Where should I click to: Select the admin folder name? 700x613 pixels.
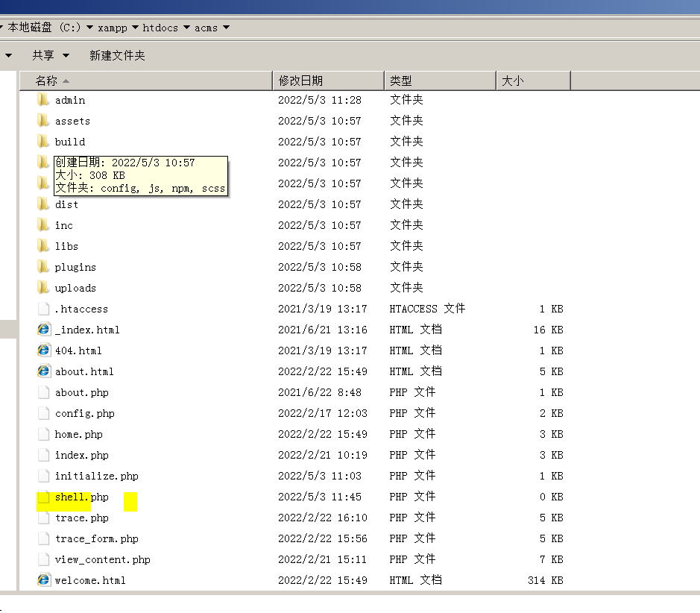point(69,100)
